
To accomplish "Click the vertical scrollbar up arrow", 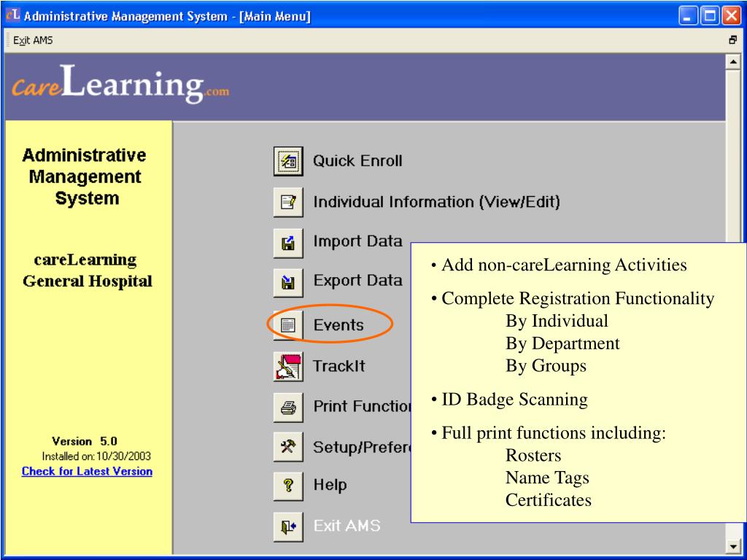I will 732,62.
